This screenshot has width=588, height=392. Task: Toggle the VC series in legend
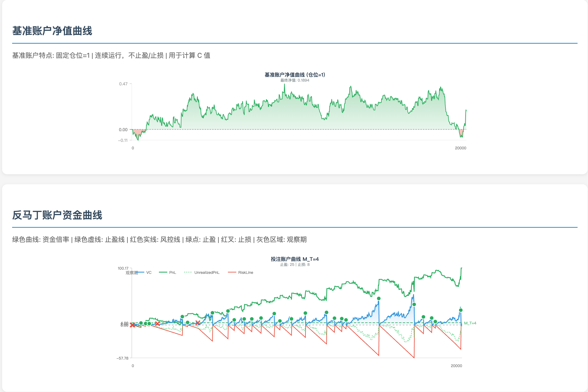coord(149,273)
